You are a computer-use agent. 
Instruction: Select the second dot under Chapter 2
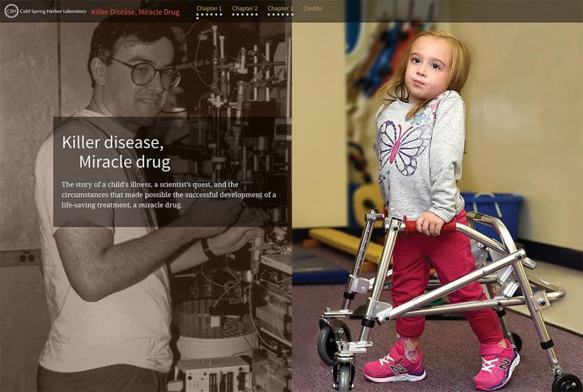(x=237, y=15)
